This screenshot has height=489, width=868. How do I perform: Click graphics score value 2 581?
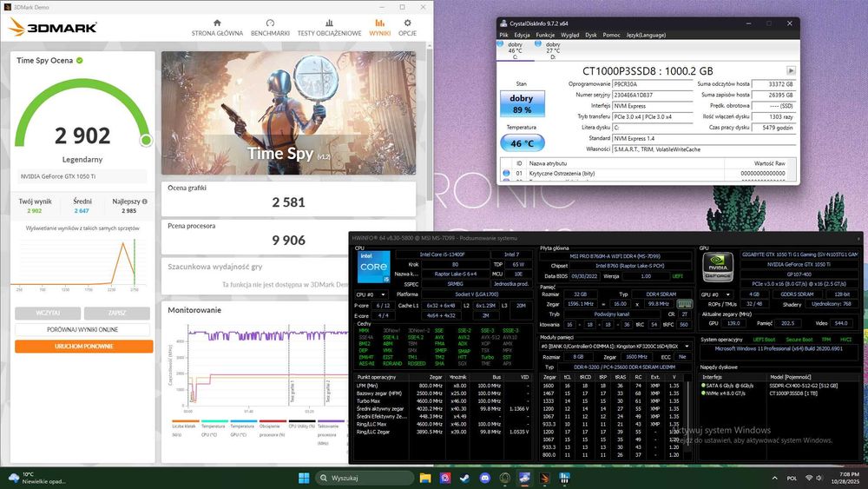[288, 202]
